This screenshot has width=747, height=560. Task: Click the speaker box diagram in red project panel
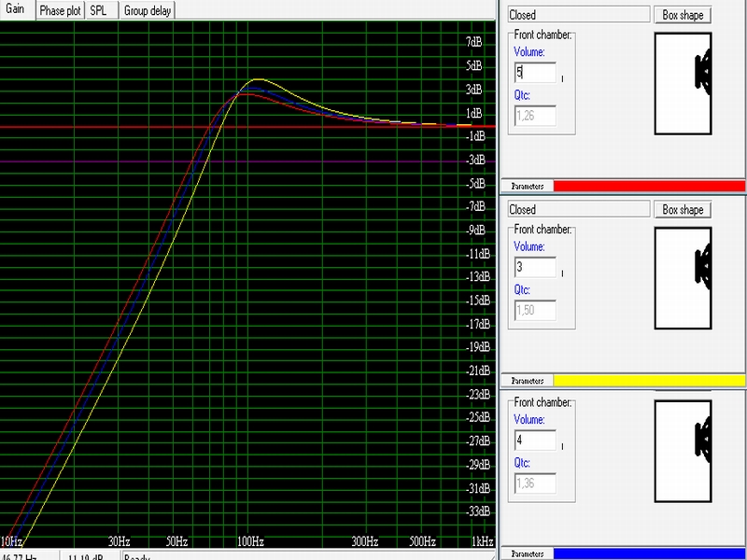(x=684, y=84)
